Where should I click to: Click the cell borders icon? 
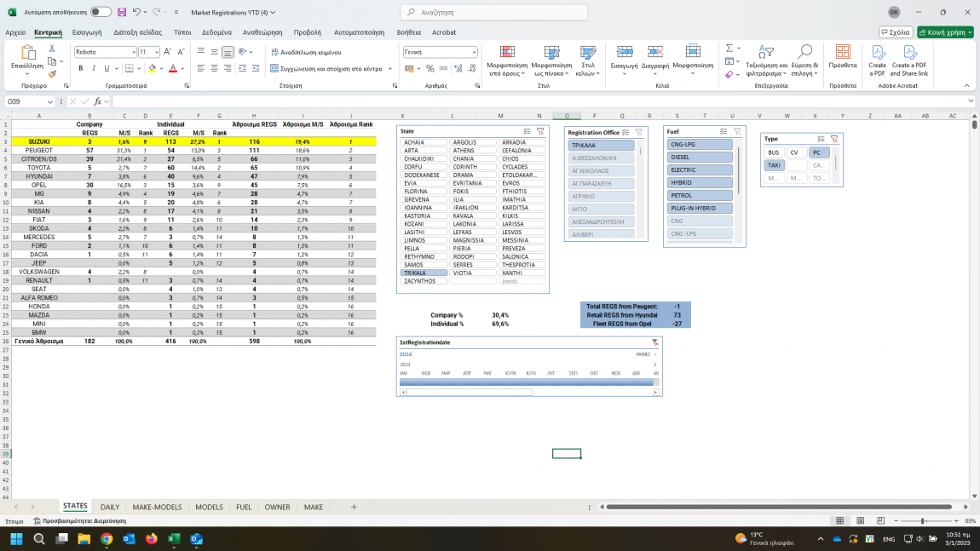(x=129, y=68)
